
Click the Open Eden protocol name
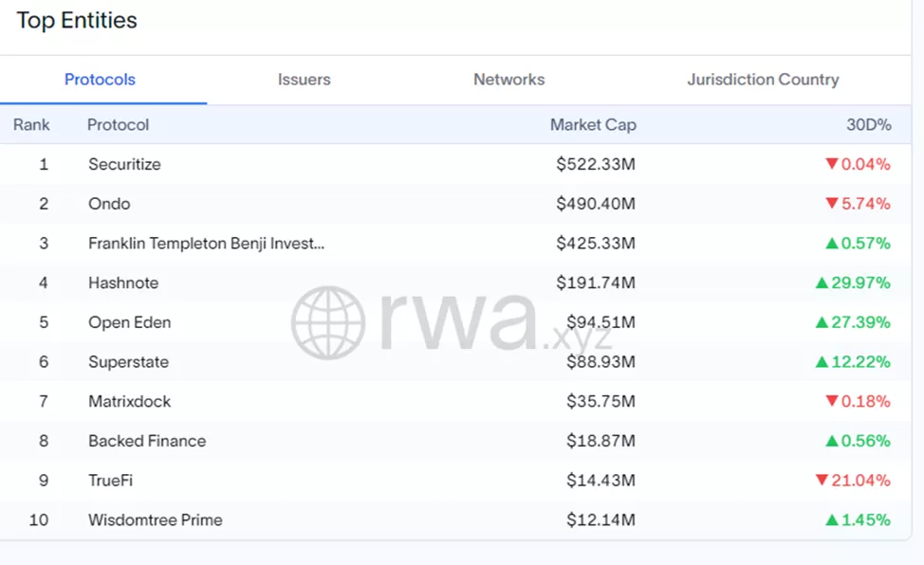[x=129, y=322]
